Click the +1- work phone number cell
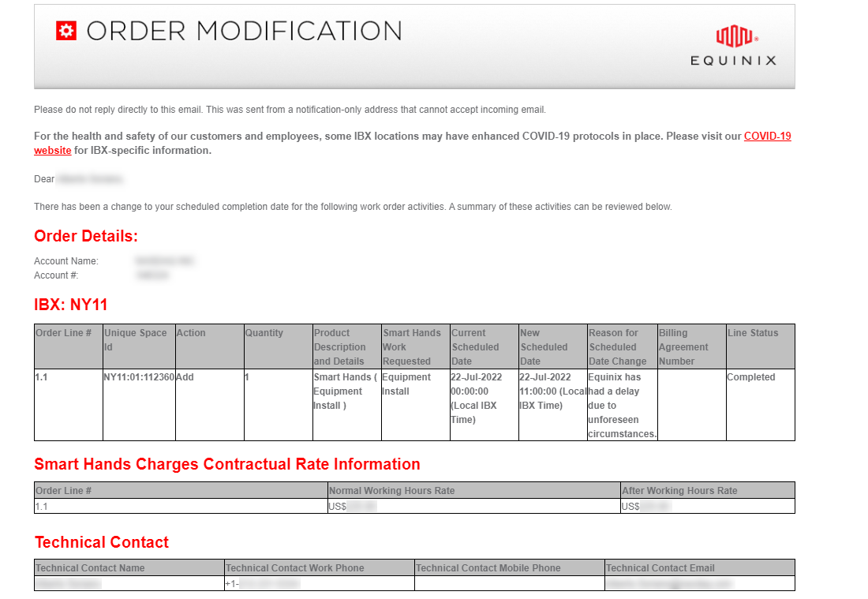Image resolution: width=868 pixels, height=599 pixels. 320,583
